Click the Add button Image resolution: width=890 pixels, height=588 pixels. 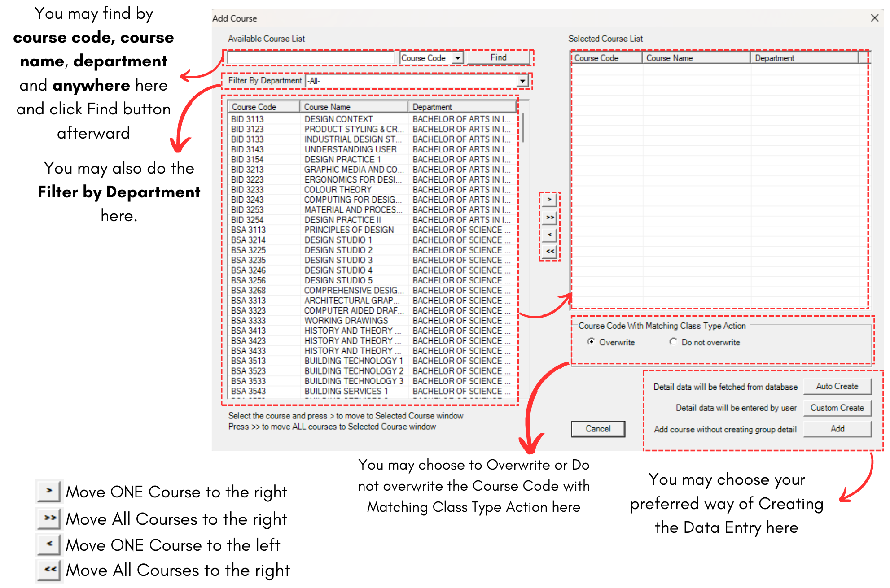837,429
